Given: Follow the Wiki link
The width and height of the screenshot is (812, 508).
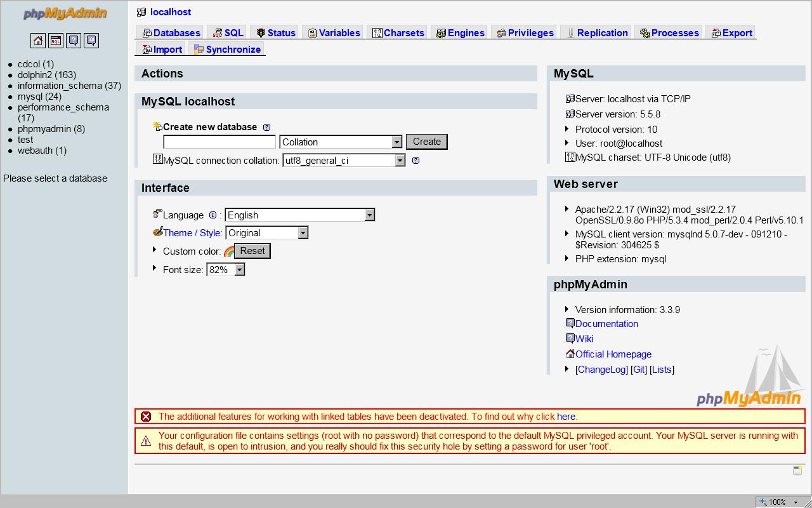Looking at the screenshot, I should [584, 339].
